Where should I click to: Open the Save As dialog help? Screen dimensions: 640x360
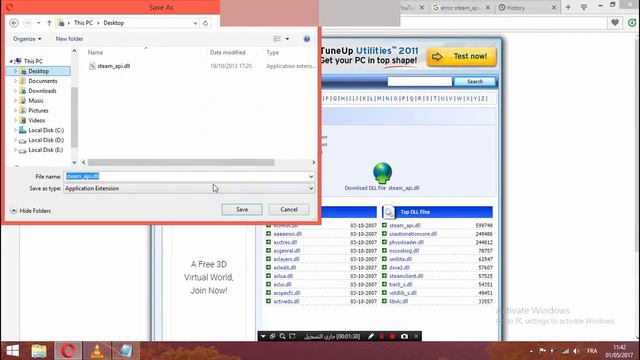coord(307,39)
